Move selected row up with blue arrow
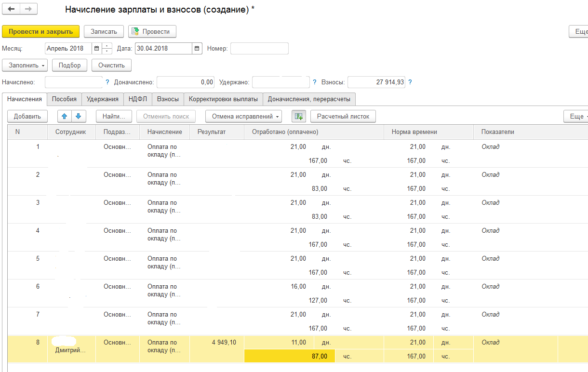 (x=65, y=116)
